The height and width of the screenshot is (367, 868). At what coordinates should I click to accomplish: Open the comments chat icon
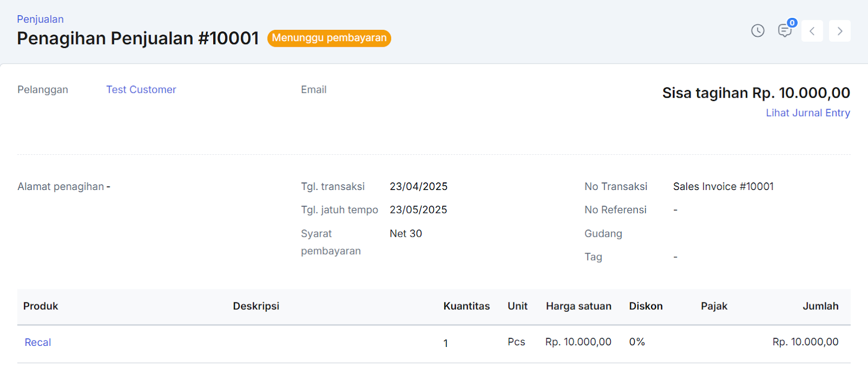pyautogui.click(x=784, y=31)
